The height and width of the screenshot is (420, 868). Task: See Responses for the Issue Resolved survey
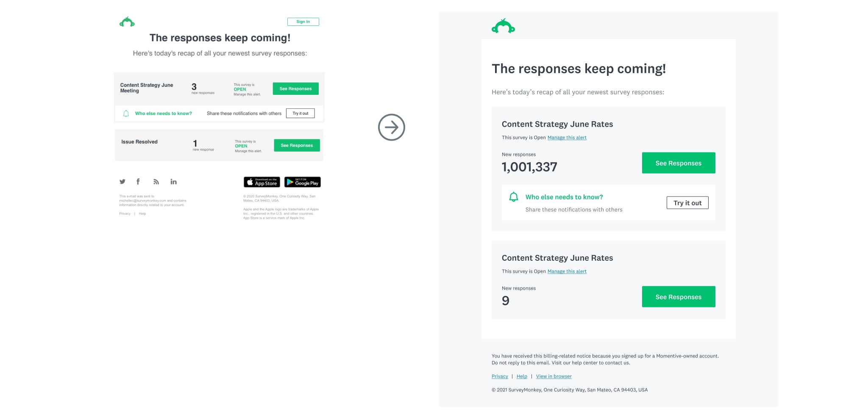click(297, 145)
